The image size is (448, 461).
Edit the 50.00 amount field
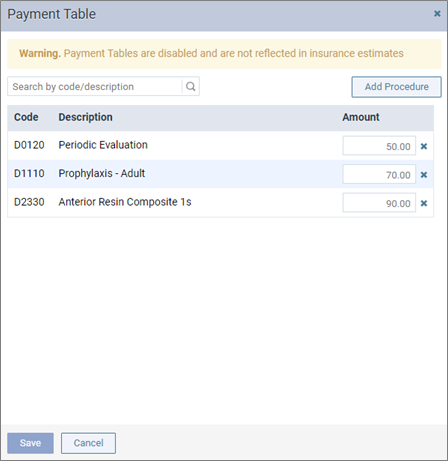tap(379, 146)
